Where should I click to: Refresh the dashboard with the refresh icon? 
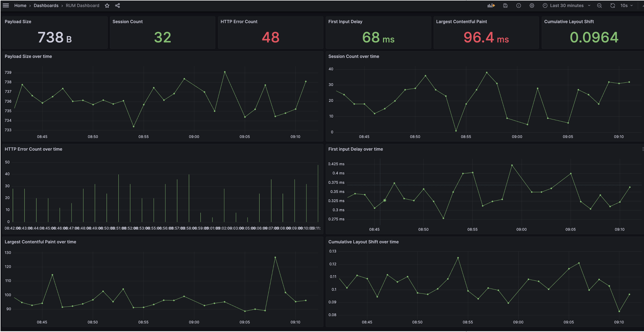click(x=613, y=5)
